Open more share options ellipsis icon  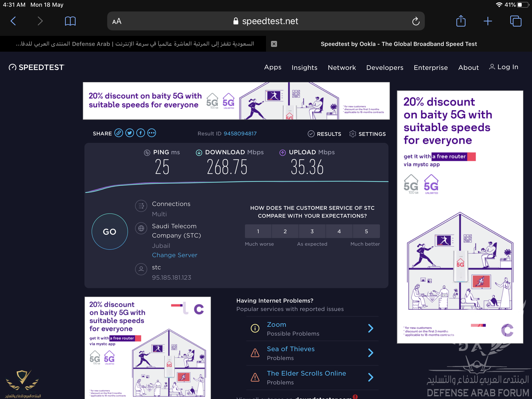pos(151,133)
